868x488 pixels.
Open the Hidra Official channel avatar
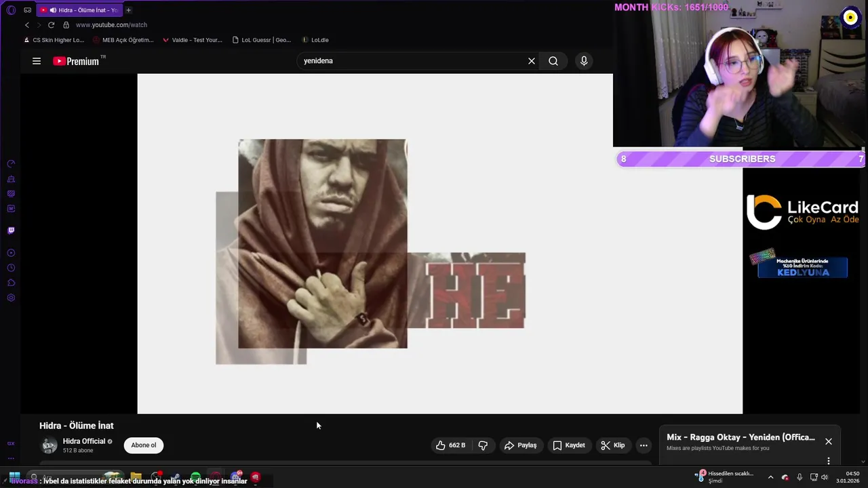coord(49,445)
